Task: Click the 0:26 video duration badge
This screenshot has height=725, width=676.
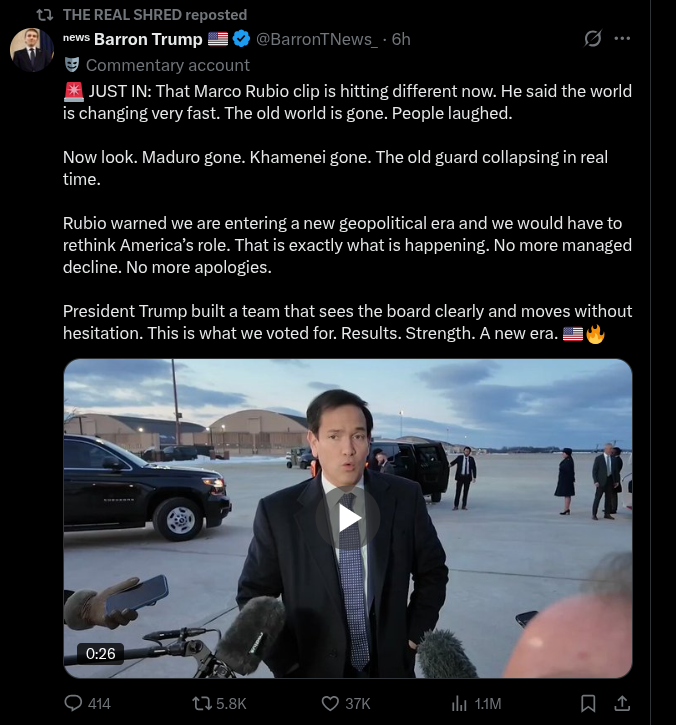Action: click(101, 653)
